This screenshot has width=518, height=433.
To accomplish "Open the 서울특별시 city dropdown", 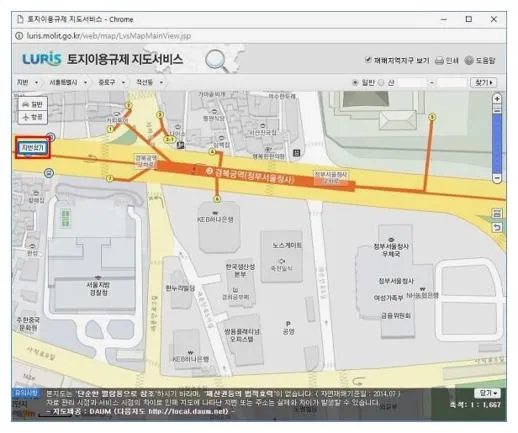I will pos(68,82).
